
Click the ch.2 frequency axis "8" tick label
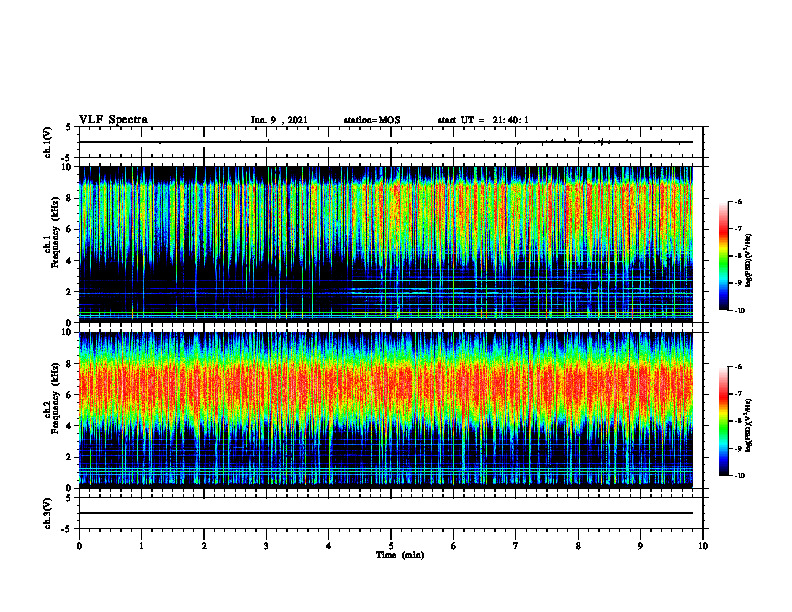click(x=70, y=364)
